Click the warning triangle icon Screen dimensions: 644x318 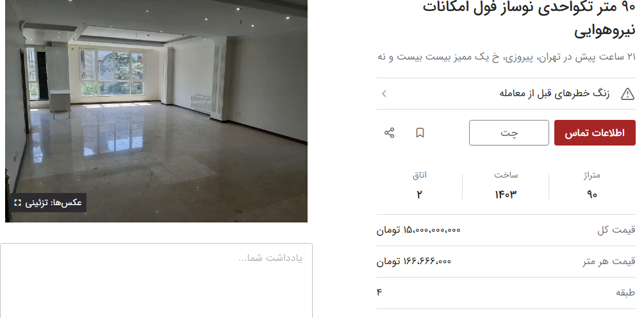[627, 94]
